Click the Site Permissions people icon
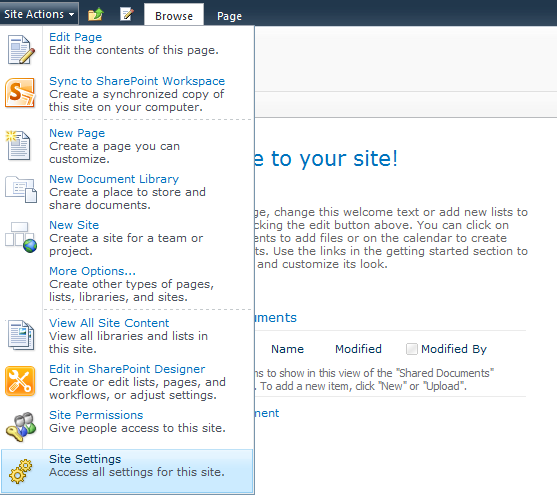The height and width of the screenshot is (500, 557). click(x=21, y=426)
